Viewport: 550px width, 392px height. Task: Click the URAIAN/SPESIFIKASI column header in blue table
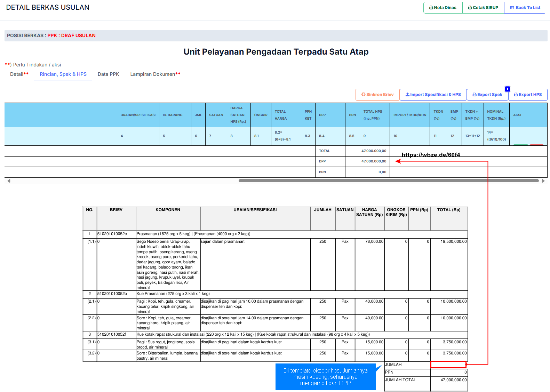point(138,115)
